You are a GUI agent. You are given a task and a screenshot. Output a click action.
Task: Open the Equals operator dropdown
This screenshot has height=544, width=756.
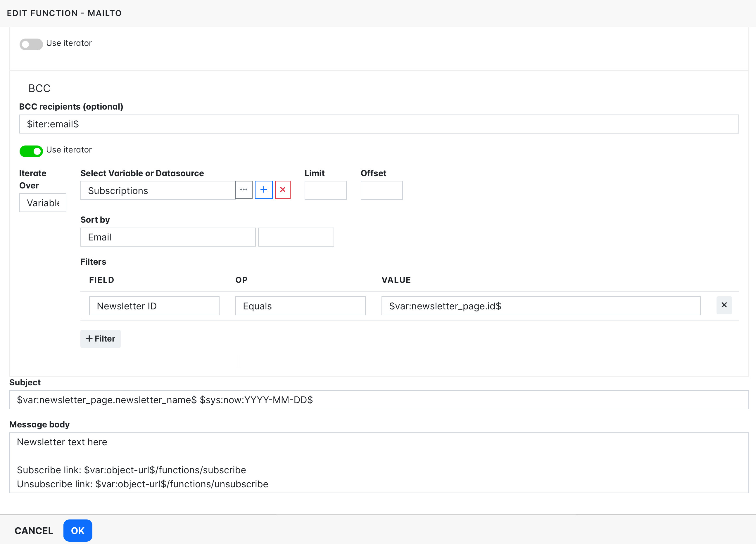point(300,306)
